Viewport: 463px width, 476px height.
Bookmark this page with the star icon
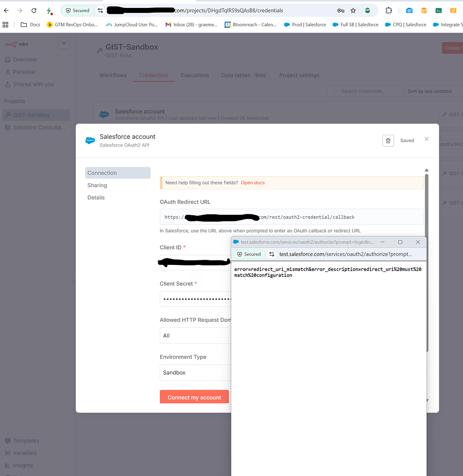point(353,10)
